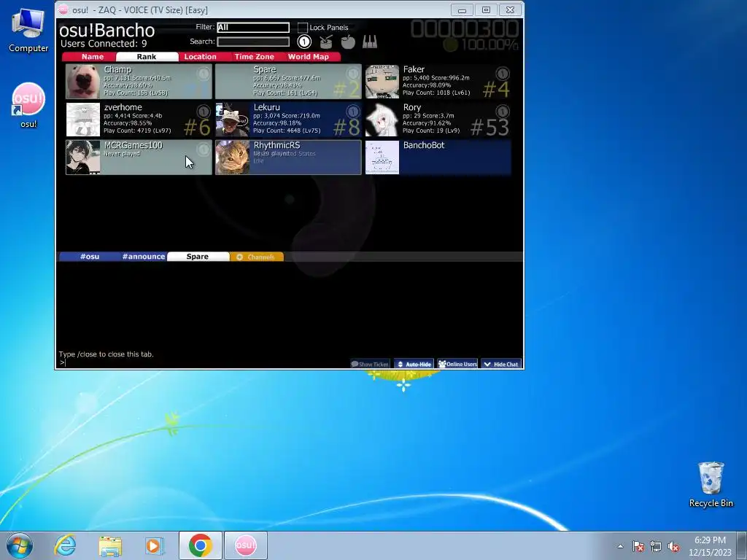
Task: Click the muted volume tray icon
Action: pos(673,547)
